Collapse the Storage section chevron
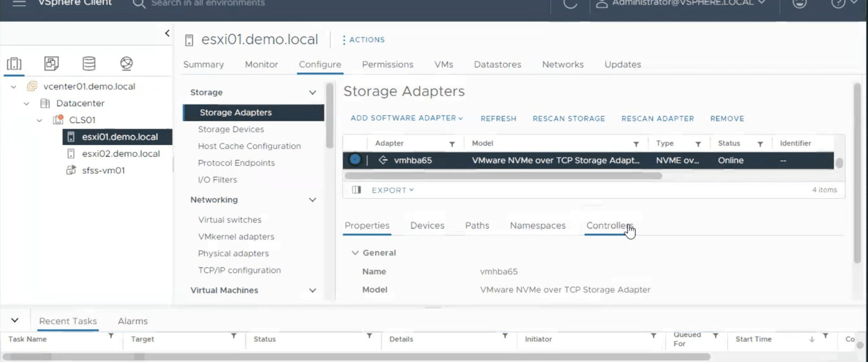Viewport: 868px width, 362px height. tap(312, 92)
